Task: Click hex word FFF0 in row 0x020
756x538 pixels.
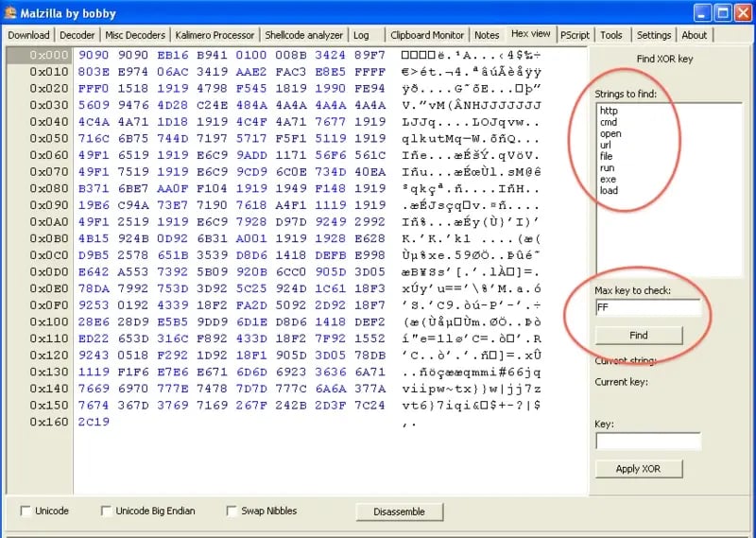Action: (94, 88)
